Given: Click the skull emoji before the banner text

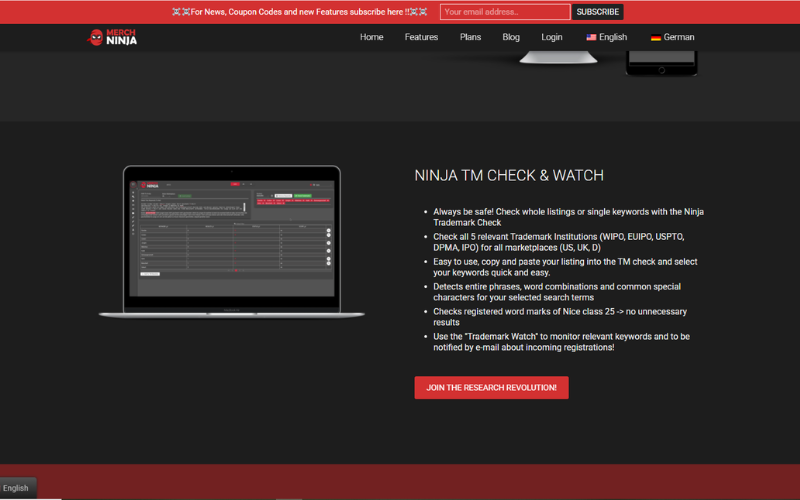Looking at the screenshot, I should point(181,12).
